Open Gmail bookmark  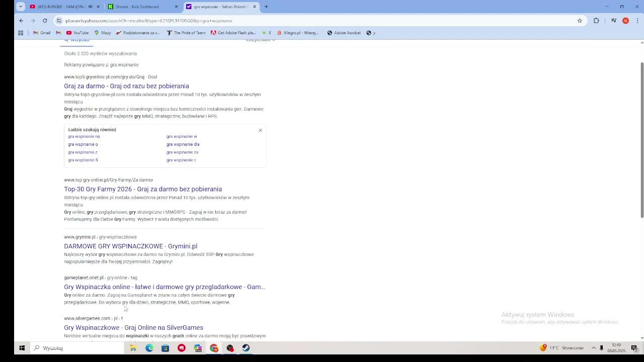[x=42, y=33]
